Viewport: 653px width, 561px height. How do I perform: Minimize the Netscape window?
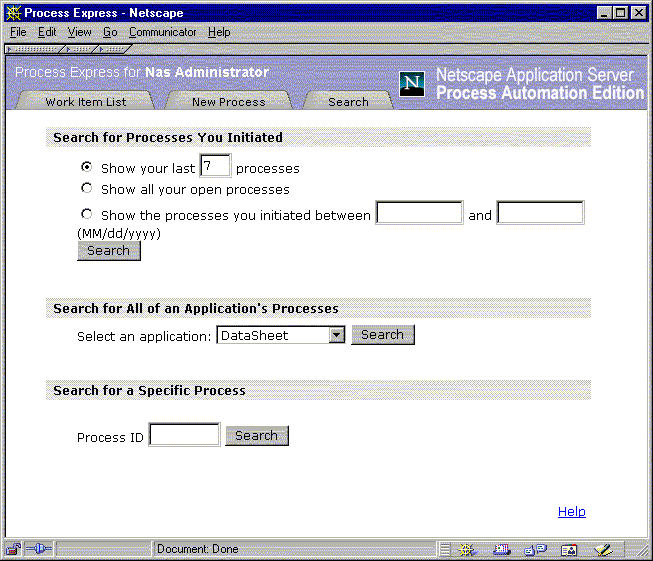tap(604, 13)
